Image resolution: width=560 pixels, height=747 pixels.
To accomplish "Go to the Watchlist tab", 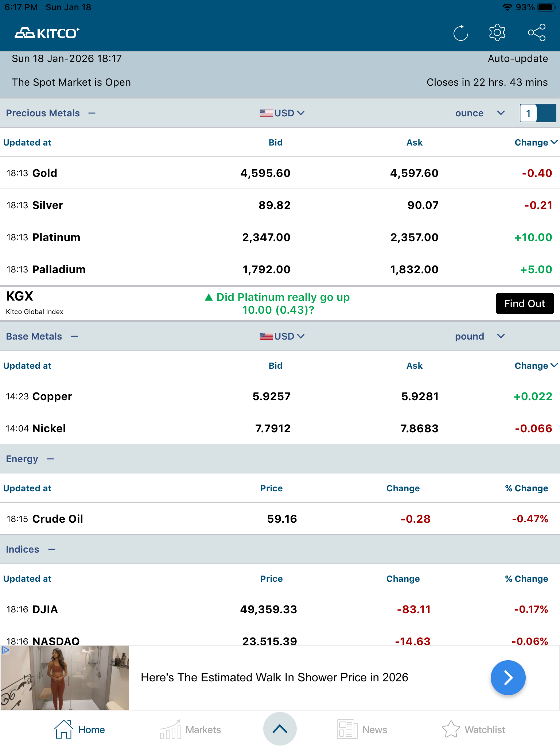I will coord(474,729).
